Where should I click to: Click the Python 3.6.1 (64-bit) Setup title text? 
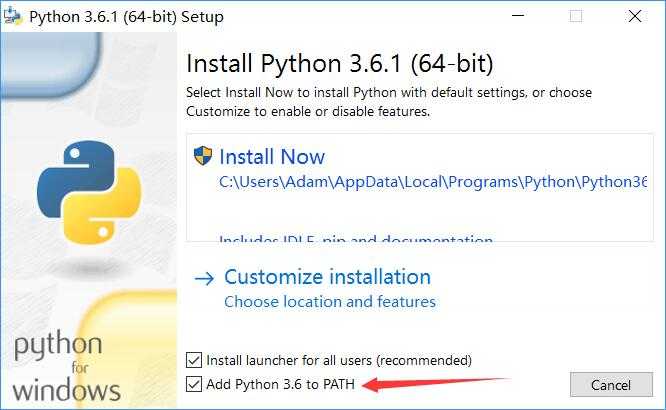(x=126, y=17)
